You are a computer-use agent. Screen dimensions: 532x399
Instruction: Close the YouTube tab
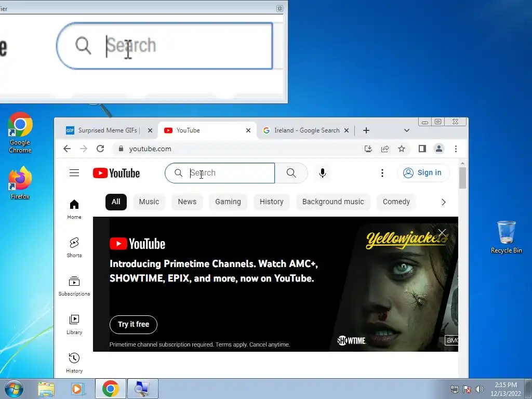[x=248, y=130]
